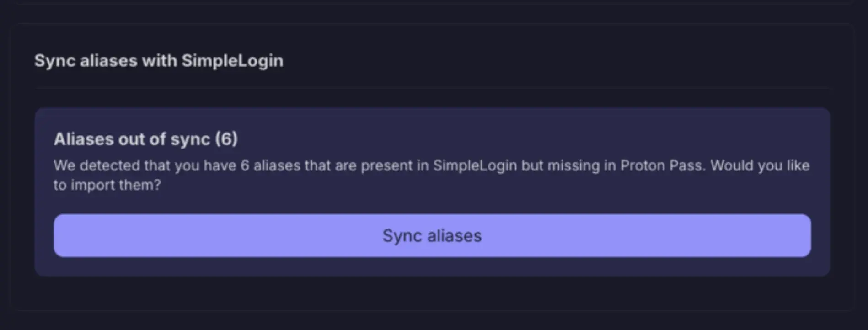The image size is (868, 330).
Task: Click the divider line below the section heading
Action: tap(432, 88)
